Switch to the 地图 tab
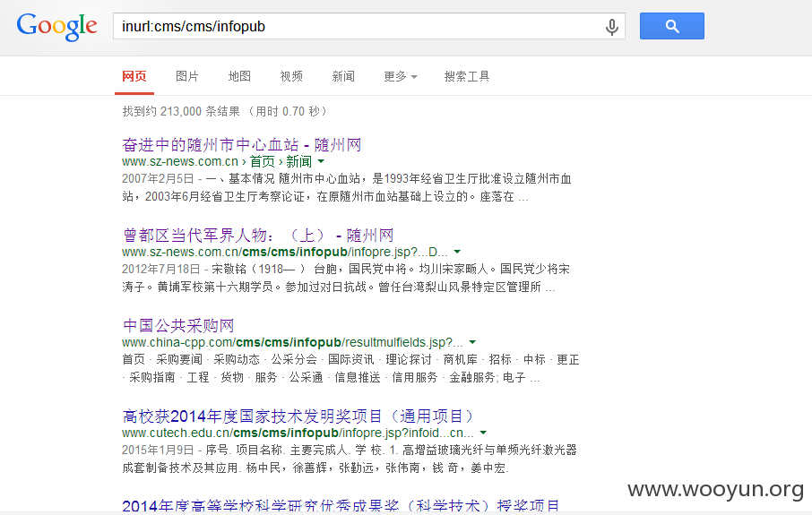This screenshot has height=515, width=812. pos(239,77)
